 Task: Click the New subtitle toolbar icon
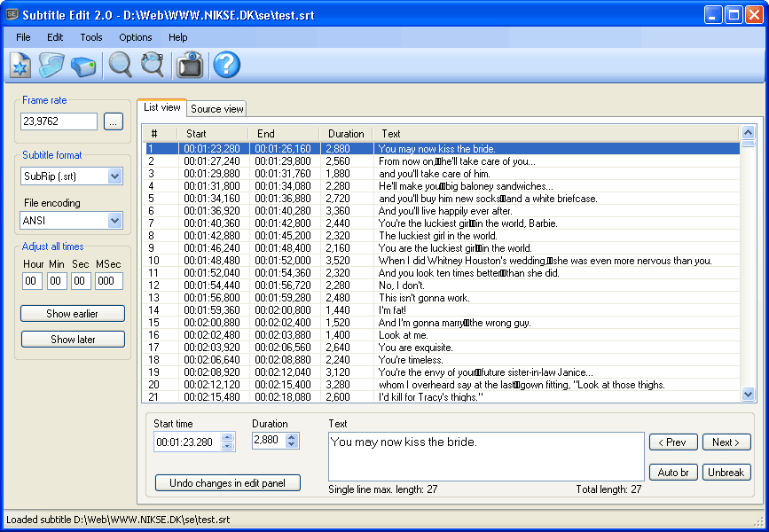pos(20,66)
